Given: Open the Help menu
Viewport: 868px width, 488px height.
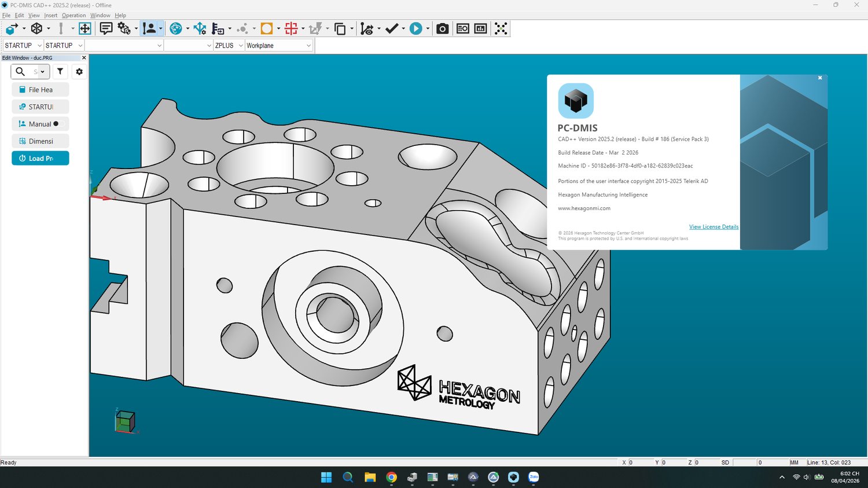Looking at the screenshot, I should (x=120, y=15).
